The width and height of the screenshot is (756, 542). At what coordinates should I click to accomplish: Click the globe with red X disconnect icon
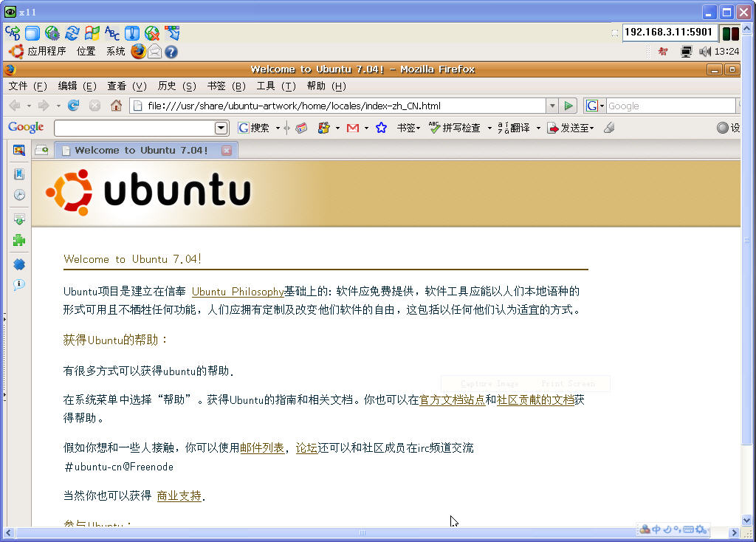[152, 32]
